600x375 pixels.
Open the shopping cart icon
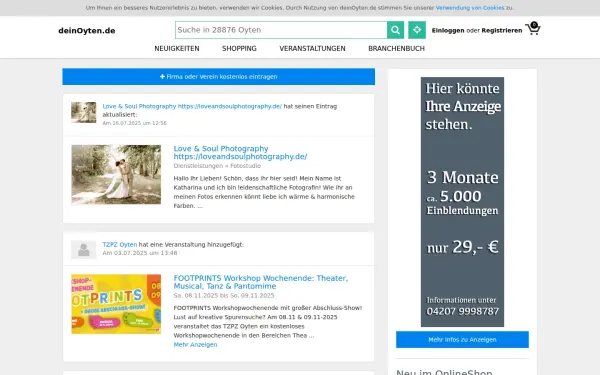click(x=533, y=29)
